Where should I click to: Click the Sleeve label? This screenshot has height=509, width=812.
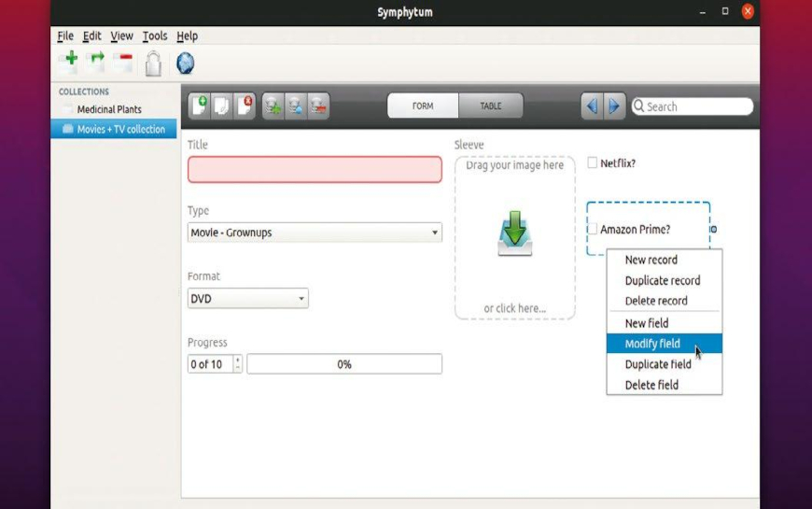(469, 145)
